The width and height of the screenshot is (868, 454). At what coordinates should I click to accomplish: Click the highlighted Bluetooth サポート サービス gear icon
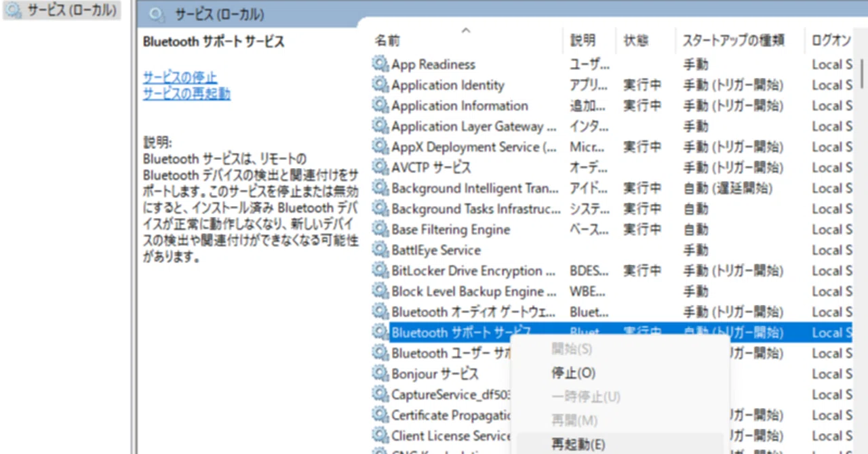coord(380,332)
